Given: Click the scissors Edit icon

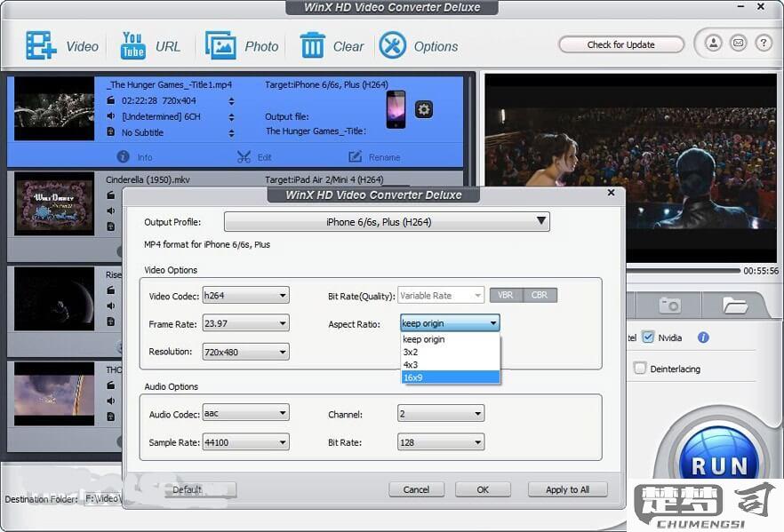Looking at the screenshot, I should tap(244, 157).
